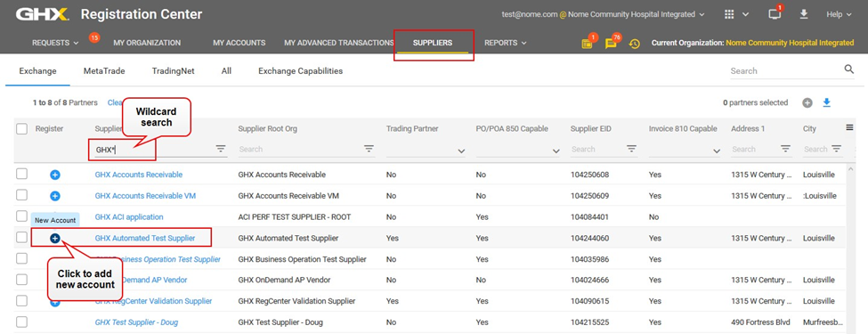868x334 pixels.
Task: Open GHX Accounts Receivable supplier link
Action: pos(138,175)
